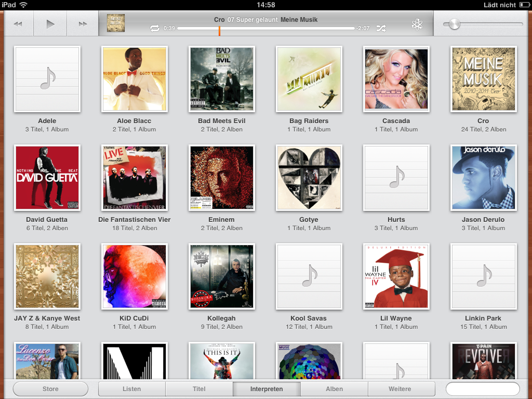The image size is (532, 399).
Task: Open Lil Wayne Tha Carter IV cover
Action: [396, 276]
